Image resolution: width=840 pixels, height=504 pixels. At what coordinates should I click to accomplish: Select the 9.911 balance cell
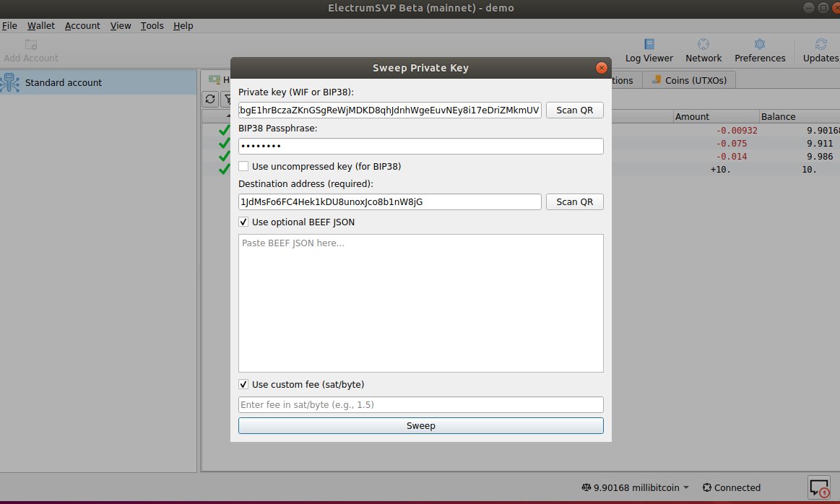tap(820, 143)
